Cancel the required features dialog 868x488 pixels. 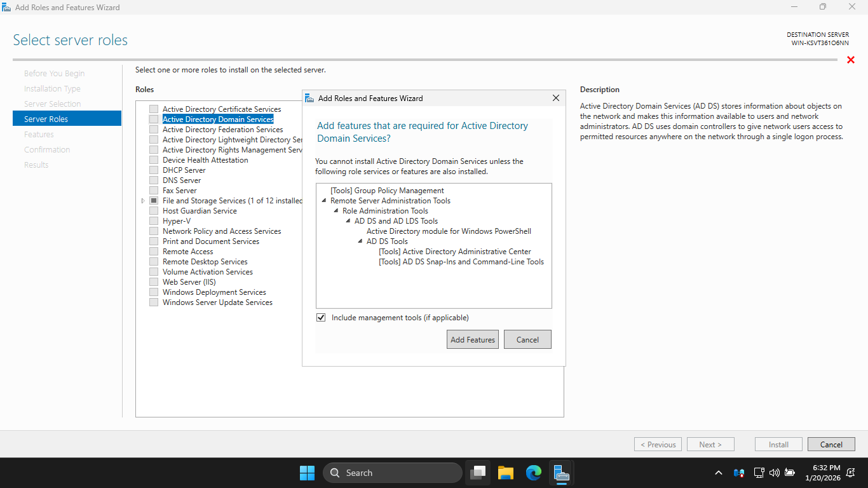click(527, 339)
